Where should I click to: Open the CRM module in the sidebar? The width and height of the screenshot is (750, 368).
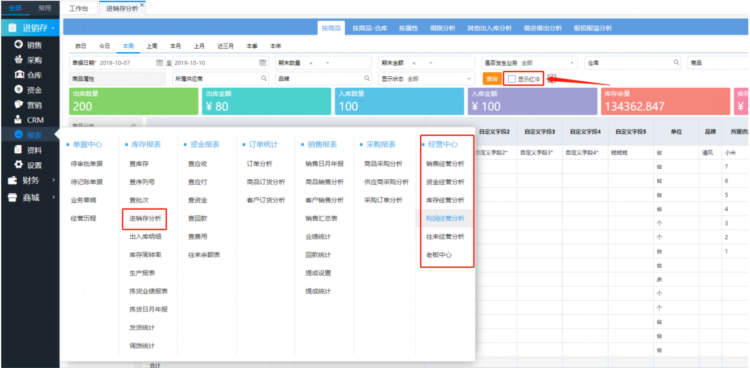[x=29, y=120]
